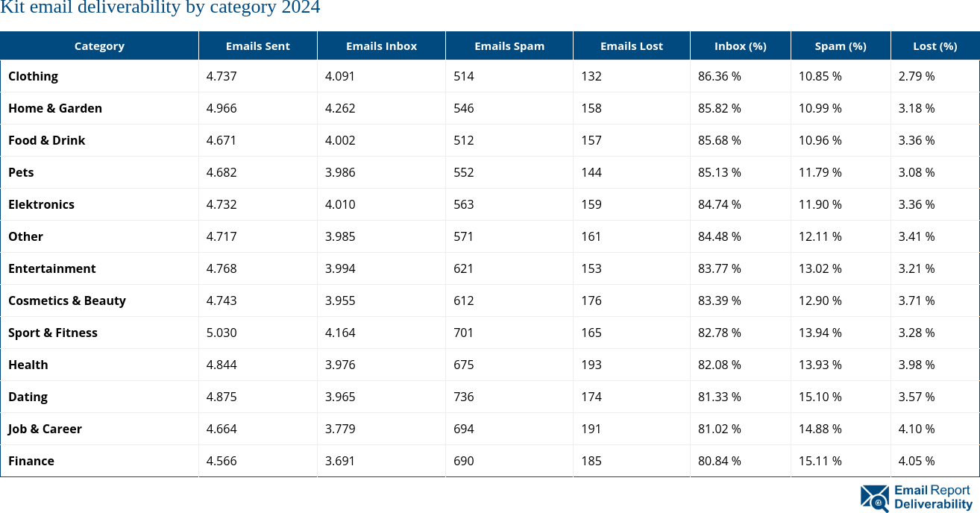Viewport: 980px width, 513px height.
Task: Open the Email Report Deliverability link text
Action: tap(933, 497)
